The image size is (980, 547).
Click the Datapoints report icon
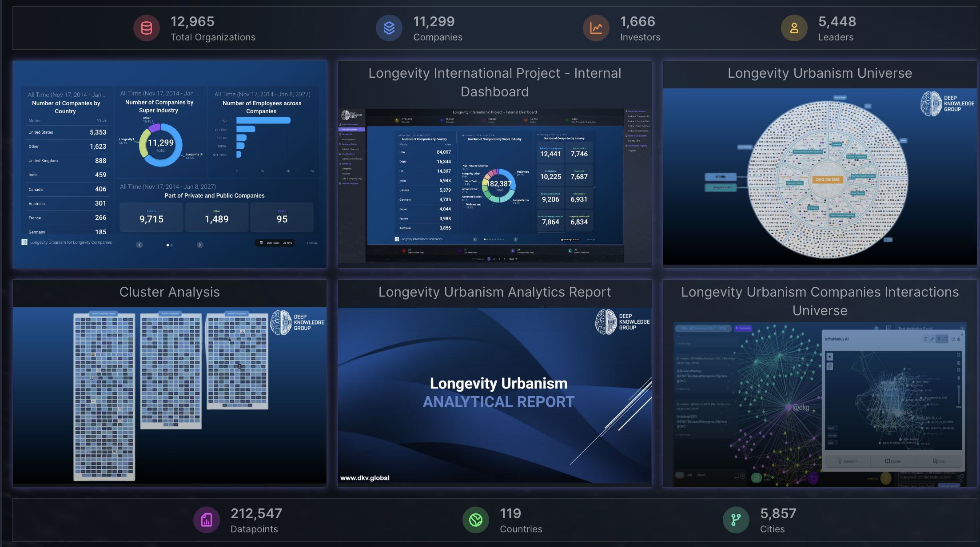[x=207, y=520]
